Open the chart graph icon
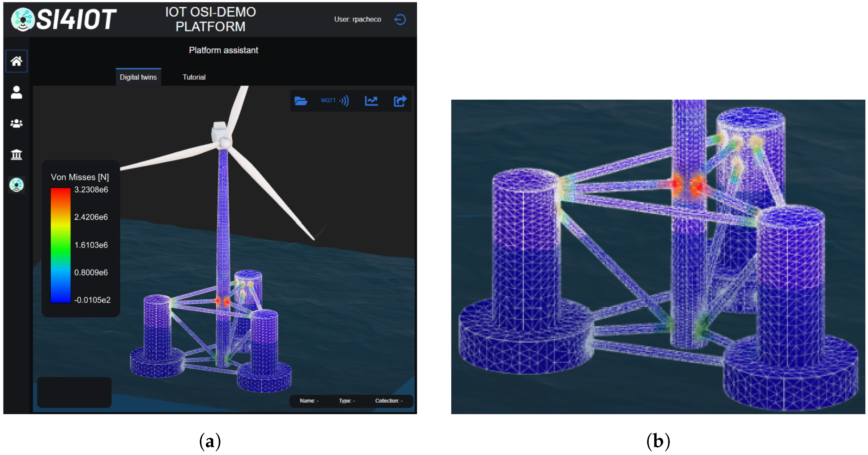Image resolution: width=868 pixels, height=455 pixels. pyautogui.click(x=371, y=101)
